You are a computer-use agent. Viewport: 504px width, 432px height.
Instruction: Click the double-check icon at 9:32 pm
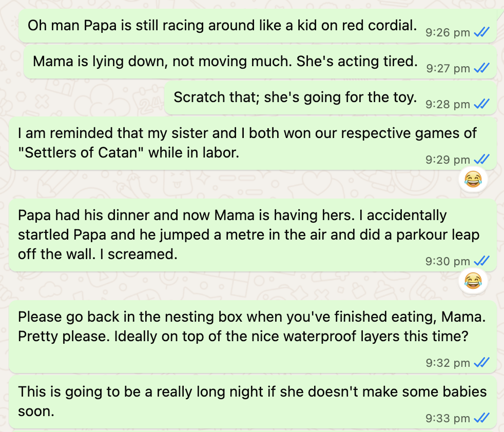481,363
